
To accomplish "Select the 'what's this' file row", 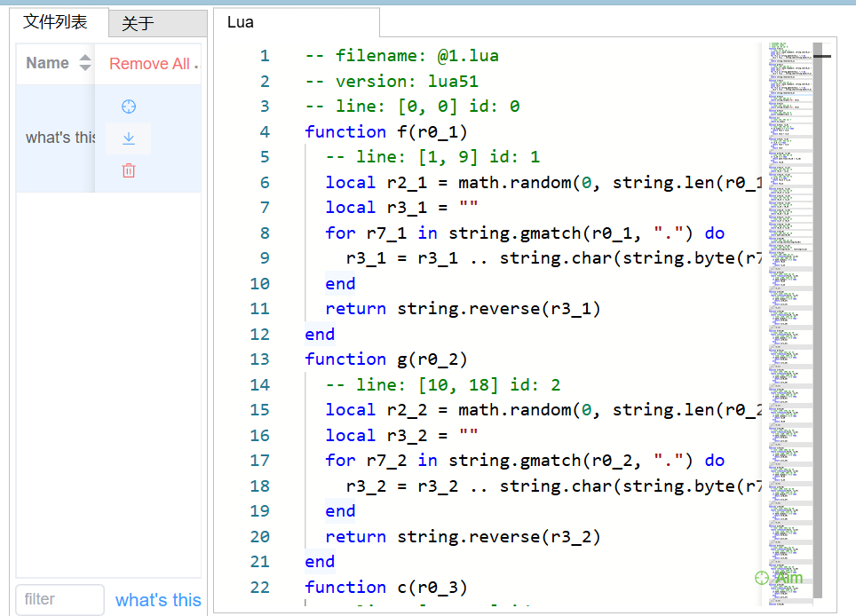I will tap(108, 138).
